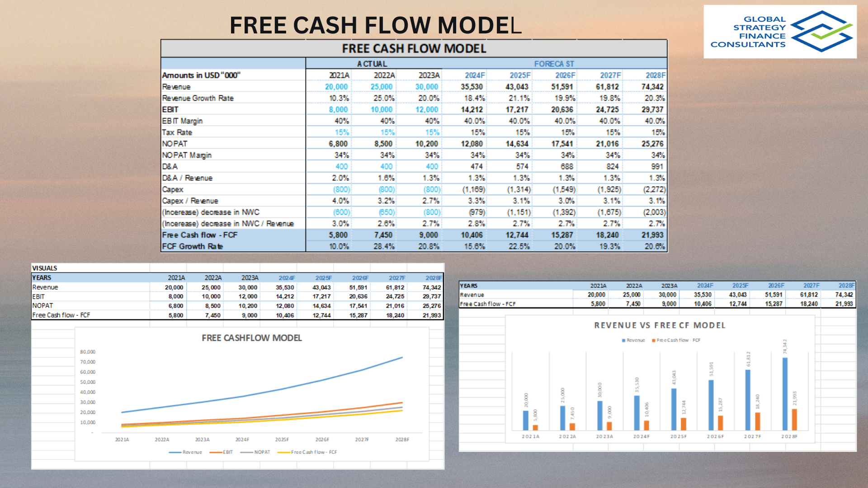Click orange Free Cash flow legend marker in bar chart
The width and height of the screenshot is (868, 488).
pyautogui.click(x=654, y=340)
